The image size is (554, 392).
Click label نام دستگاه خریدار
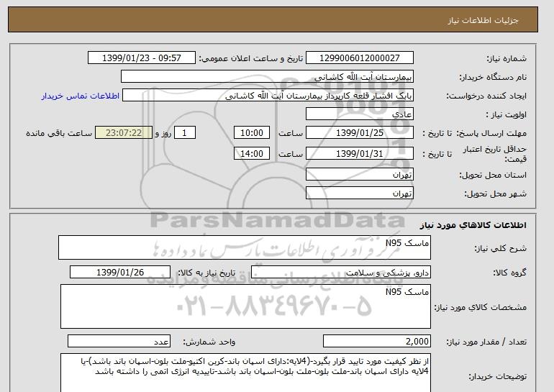[493, 77]
